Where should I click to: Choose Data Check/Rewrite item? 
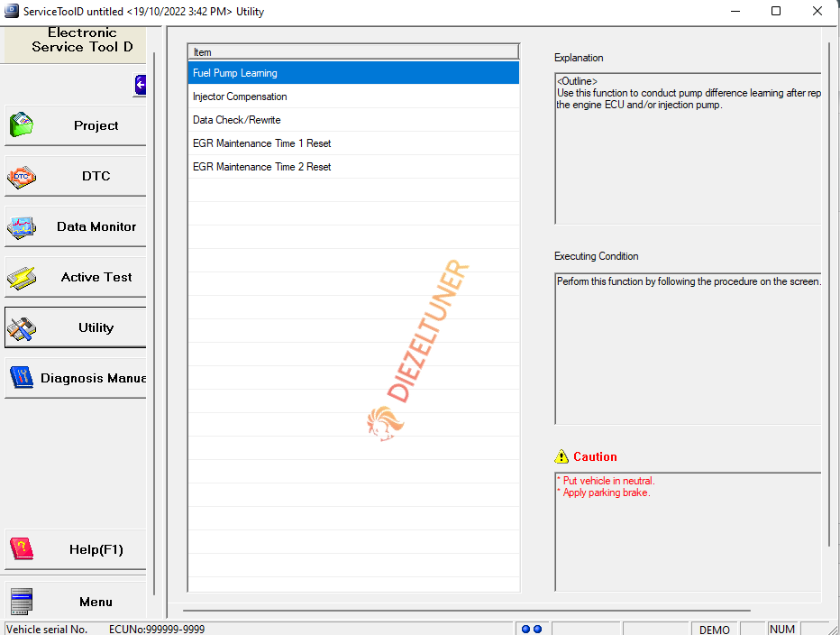[353, 120]
